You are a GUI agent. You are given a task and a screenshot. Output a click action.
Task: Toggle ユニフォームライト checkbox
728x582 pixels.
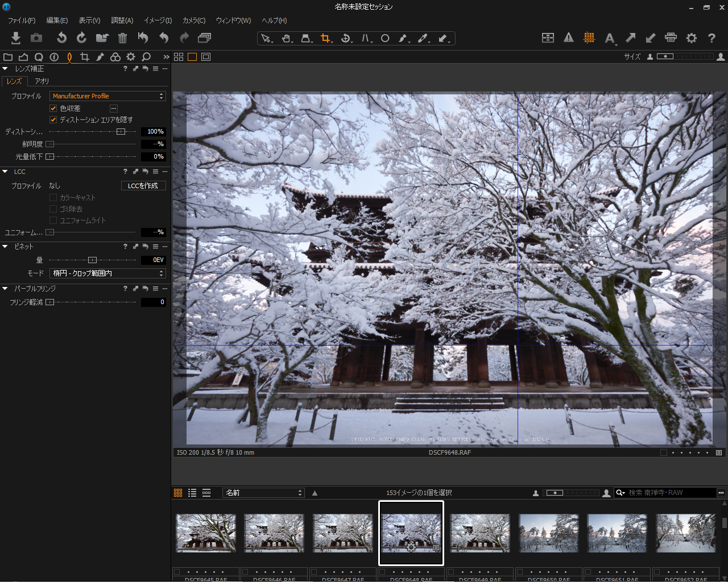pyautogui.click(x=53, y=220)
